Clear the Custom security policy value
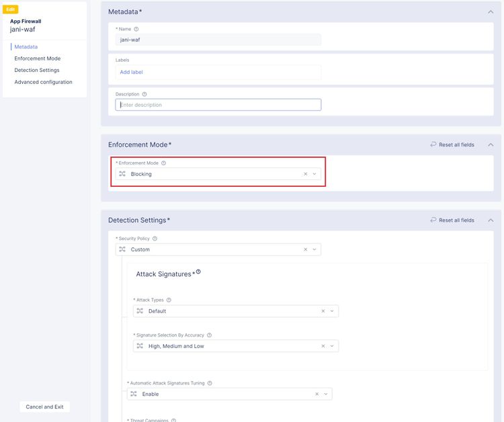 305,249
